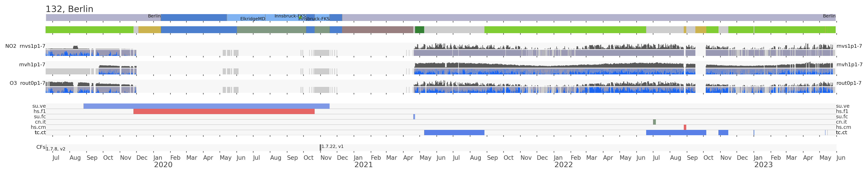Click the first tc.ct blue bar in 2021
Screen dimensions: 868x174
tap(454, 133)
